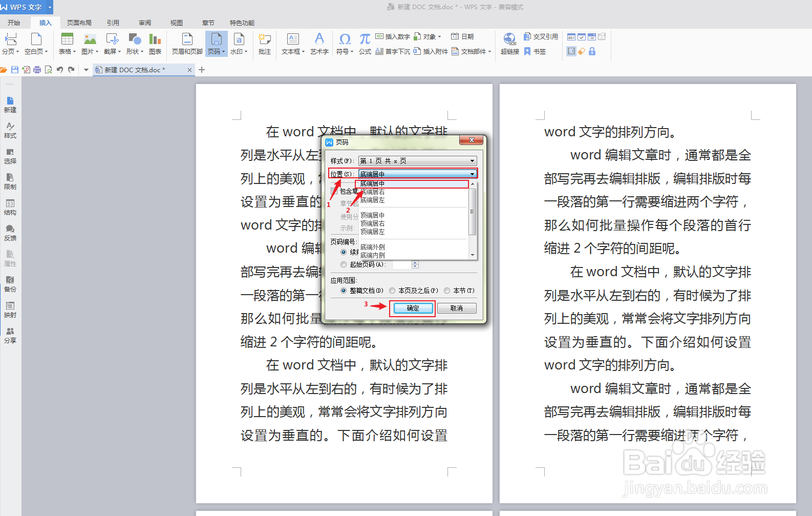This screenshot has width=812, height=516.
Task: Insert a 超链接 hyperlink
Action: 510,44
